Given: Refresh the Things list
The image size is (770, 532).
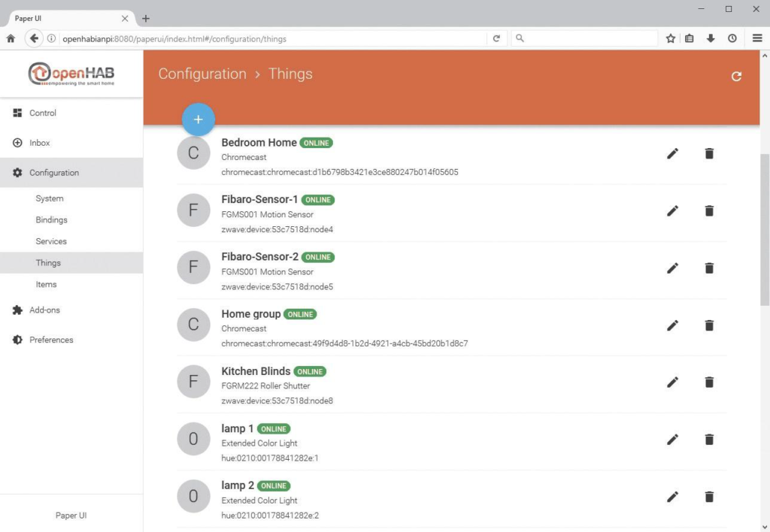Looking at the screenshot, I should 736,76.
